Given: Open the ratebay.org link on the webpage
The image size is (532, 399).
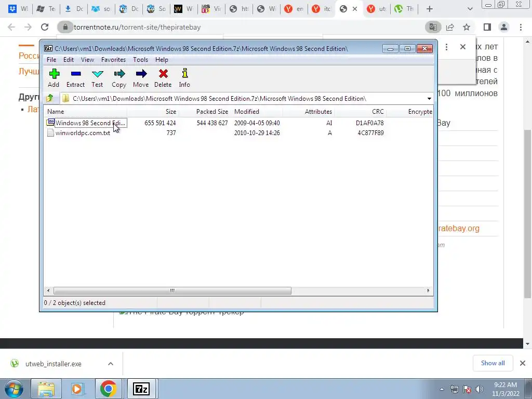Looking at the screenshot, I should coord(459,229).
